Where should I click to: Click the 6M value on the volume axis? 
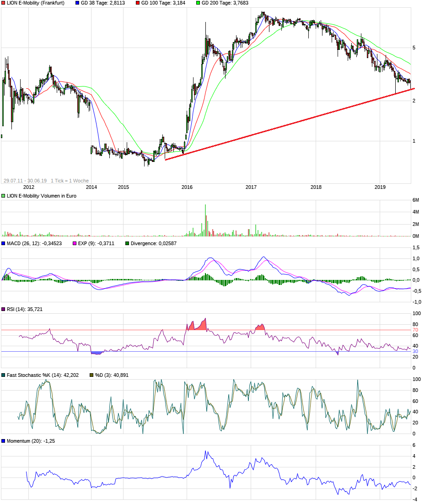(x=416, y=200)
